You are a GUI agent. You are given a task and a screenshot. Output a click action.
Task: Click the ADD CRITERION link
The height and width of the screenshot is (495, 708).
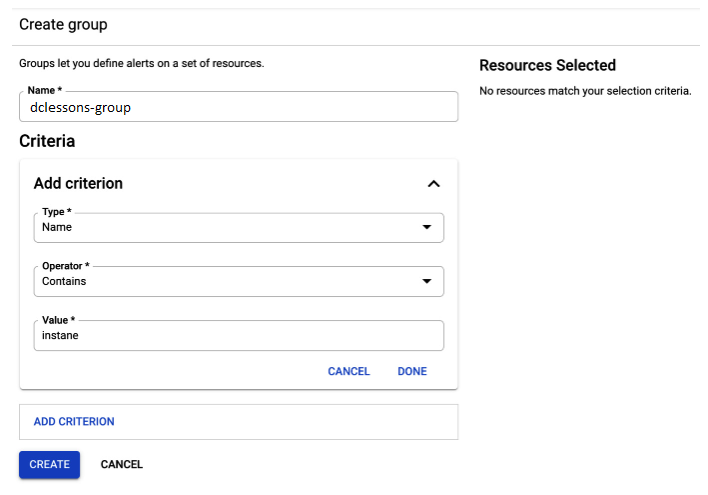tap(74, 421)
